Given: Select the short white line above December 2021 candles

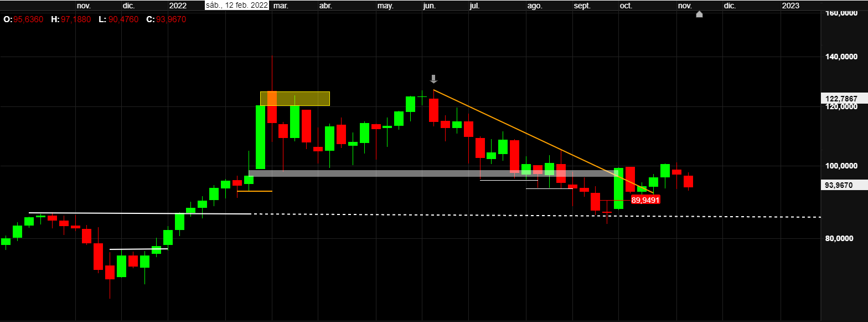Looking at the screenshot, I should (138, 249).
